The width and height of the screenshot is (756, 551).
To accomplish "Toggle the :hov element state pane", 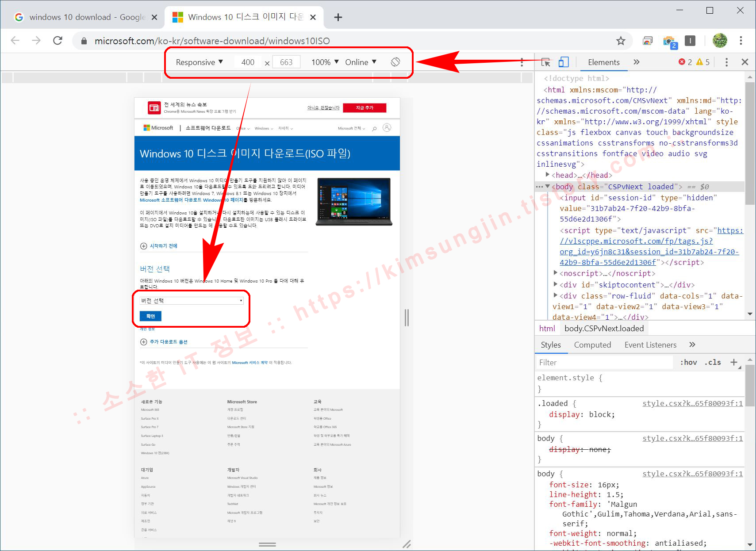I will click(x=688, y=363).
